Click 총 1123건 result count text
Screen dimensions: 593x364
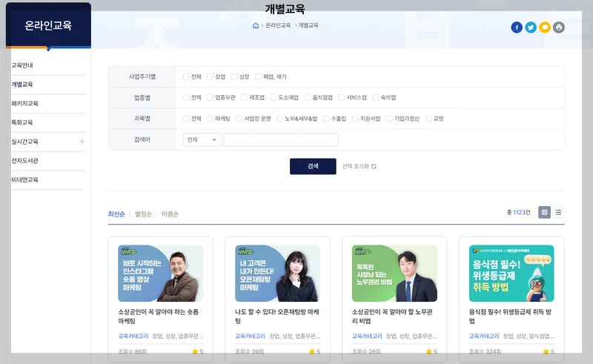coord(518,212)
